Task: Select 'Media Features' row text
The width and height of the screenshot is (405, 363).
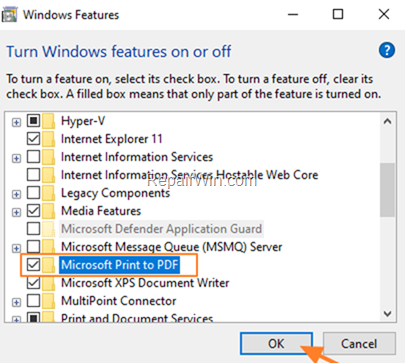Action: click(x=101, y=211)
